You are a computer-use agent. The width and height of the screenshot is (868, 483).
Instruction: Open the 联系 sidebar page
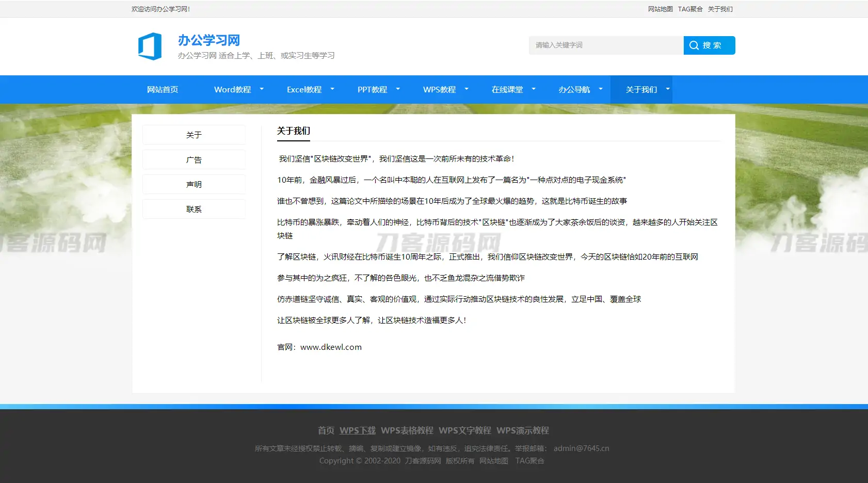click(194, 208)
